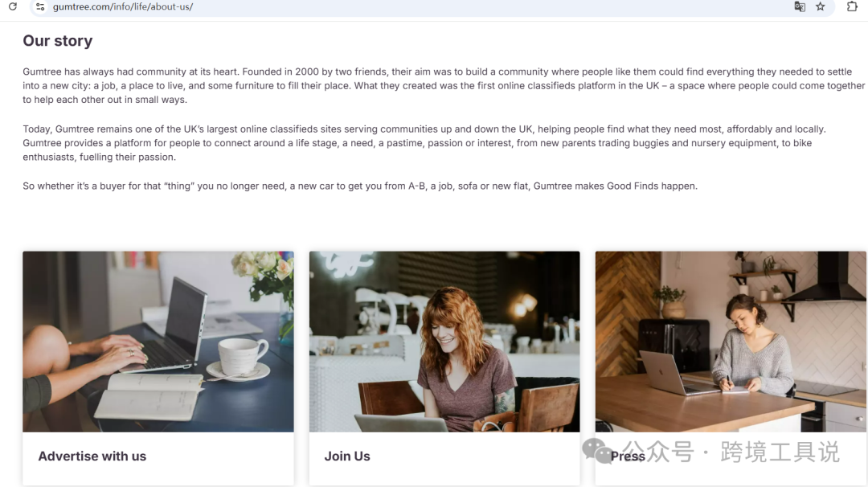This screenshot has width=868, height=487.
Task: Click the sentence ending 'makes Good Finds happen'
Action: (360, 186)
